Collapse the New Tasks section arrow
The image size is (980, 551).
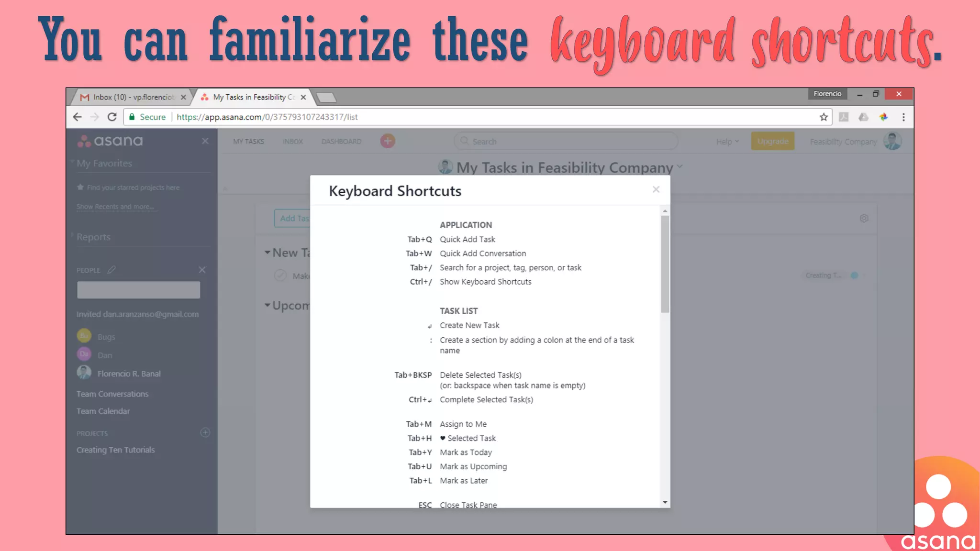[x=267, y=252]
